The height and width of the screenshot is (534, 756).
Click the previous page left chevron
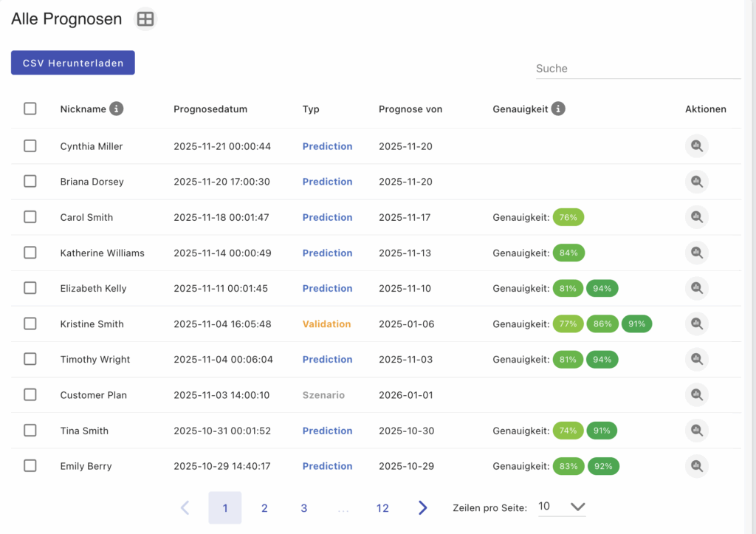pyautogui.click(x=185, y=507)
